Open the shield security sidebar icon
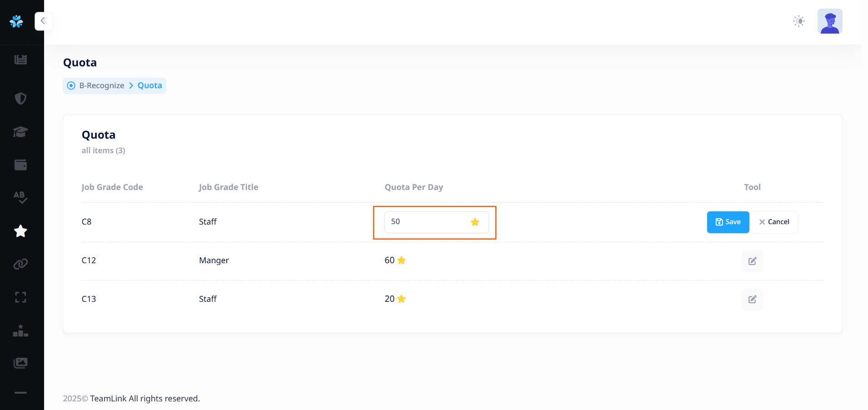This screenshot has height=410, width=868. (x=20, y=98)
